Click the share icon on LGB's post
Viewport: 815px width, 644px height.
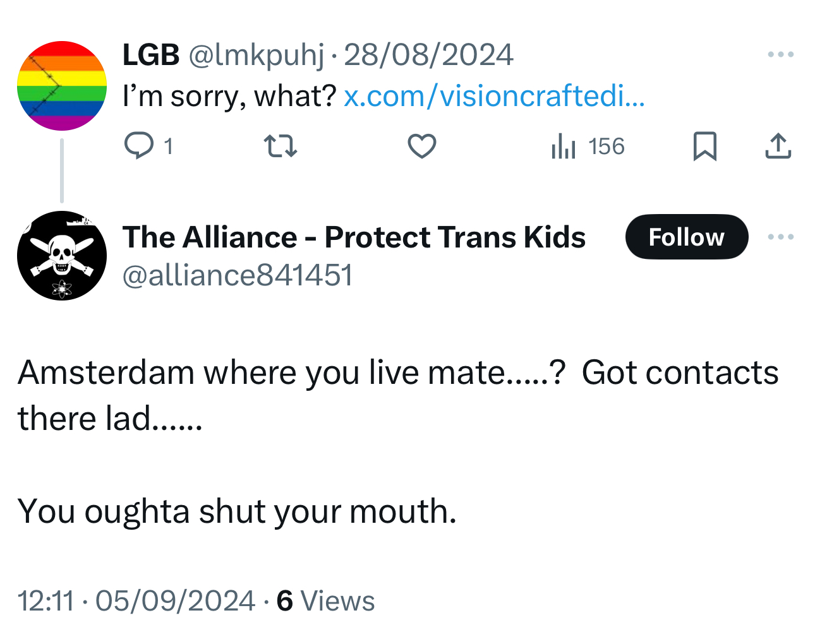[778, 146]
